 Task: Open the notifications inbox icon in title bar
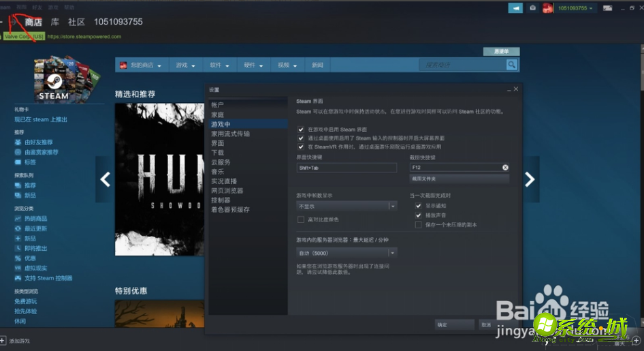[533, 7]
